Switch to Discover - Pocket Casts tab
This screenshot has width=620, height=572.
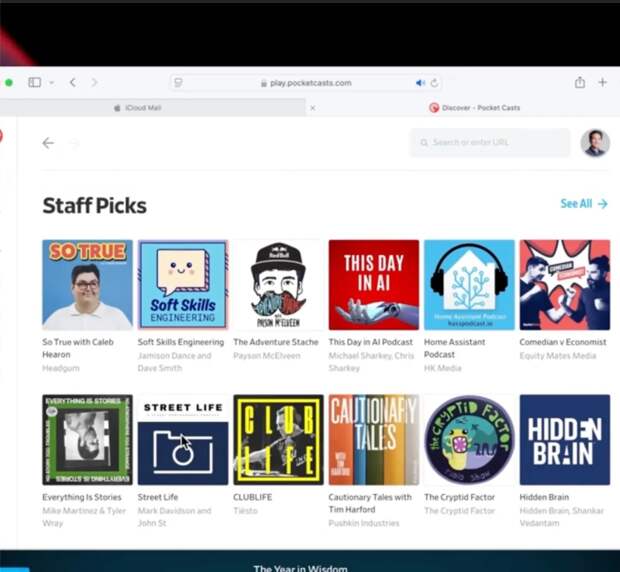point(474,108)
